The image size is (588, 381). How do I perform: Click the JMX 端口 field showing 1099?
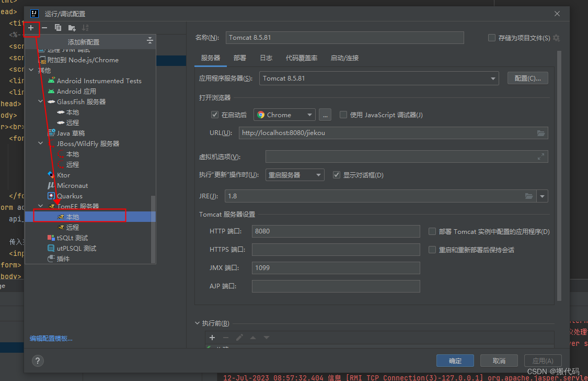click(x=336, y=267)
